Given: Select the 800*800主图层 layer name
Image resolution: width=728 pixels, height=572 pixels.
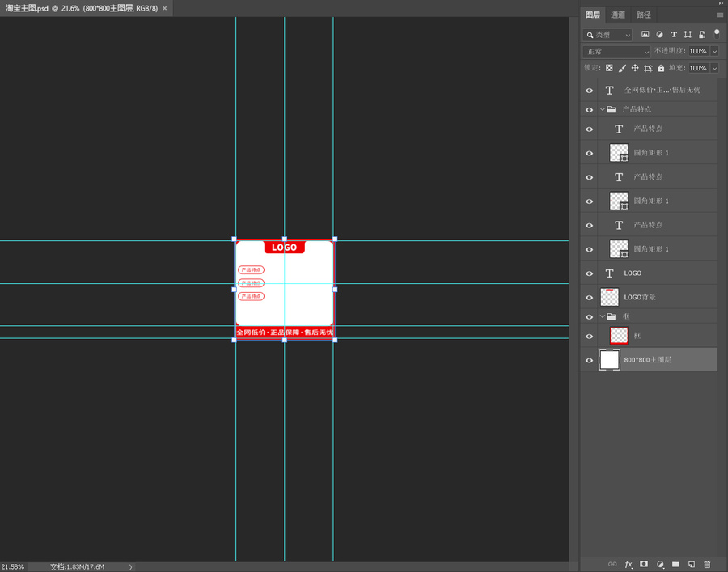Looking at the screenshot, I should pyautogui.click(x=647, y=360).
